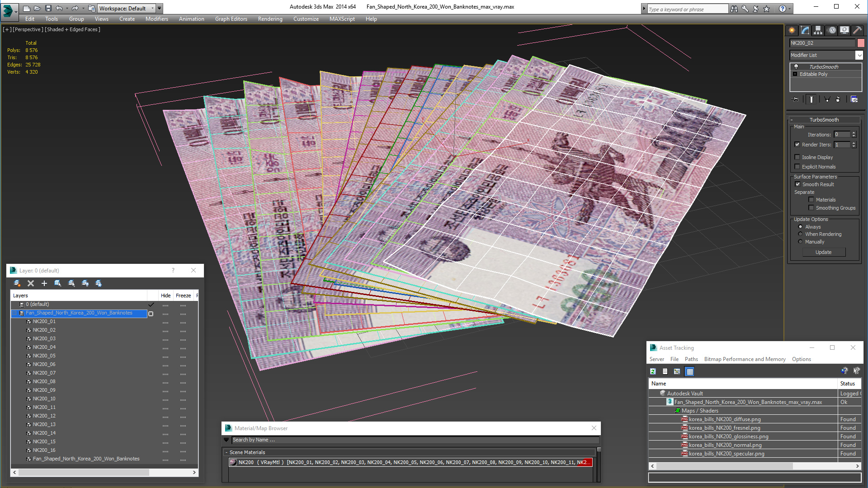Click Add Selected Objects plus icon
Screen dimensions: 868x488
[x=44, y=283]
